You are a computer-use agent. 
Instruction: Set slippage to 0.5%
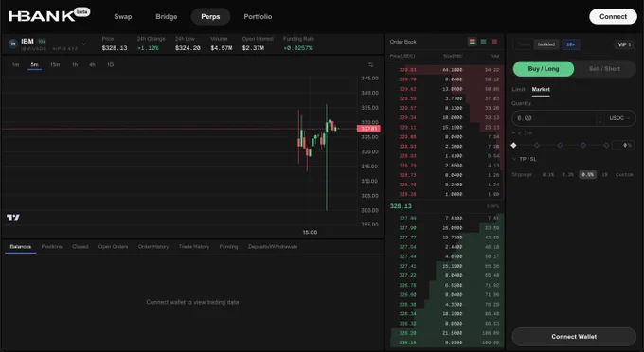click(587, 175)
